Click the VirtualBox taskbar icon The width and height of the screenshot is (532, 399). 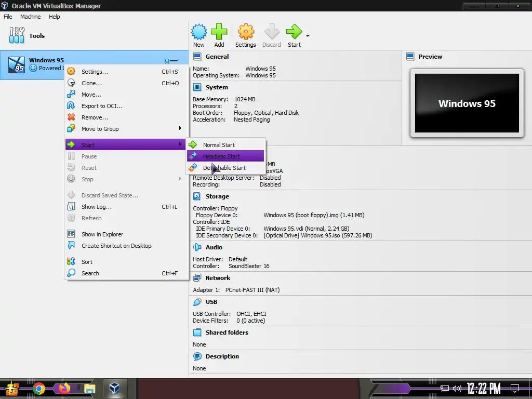point(114,389)
